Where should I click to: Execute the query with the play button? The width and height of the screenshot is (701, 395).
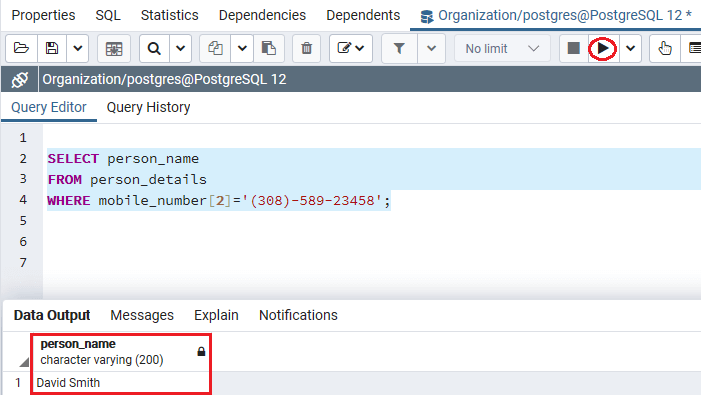click(603, 48)
